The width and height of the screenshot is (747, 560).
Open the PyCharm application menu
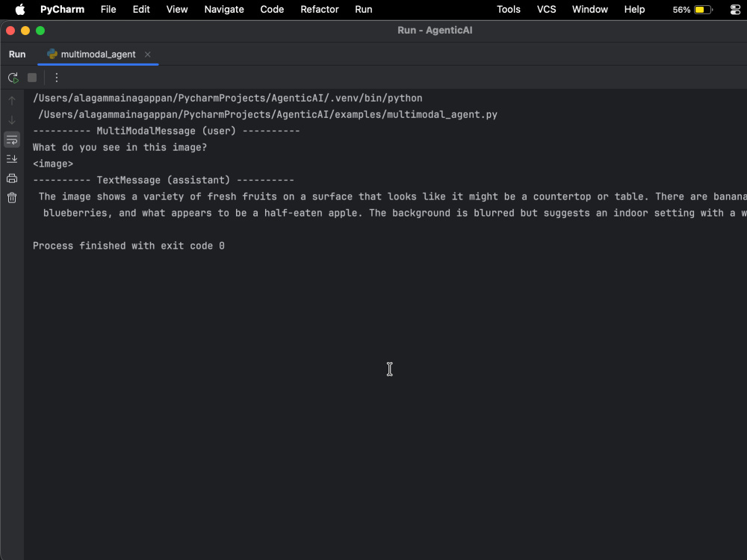pyautogui.click(x=62, y=10)
